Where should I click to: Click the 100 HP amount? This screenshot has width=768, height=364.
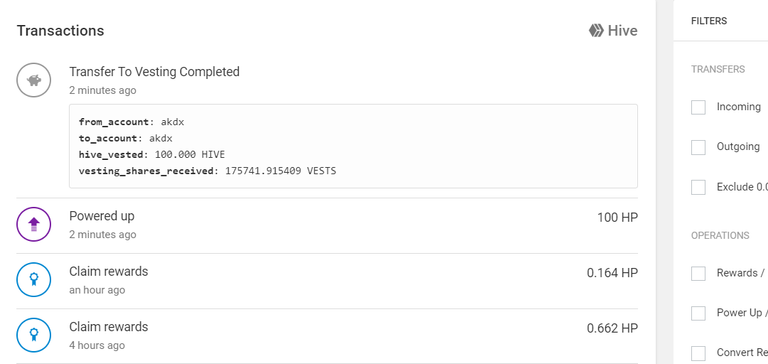click(x=617, y=218)
